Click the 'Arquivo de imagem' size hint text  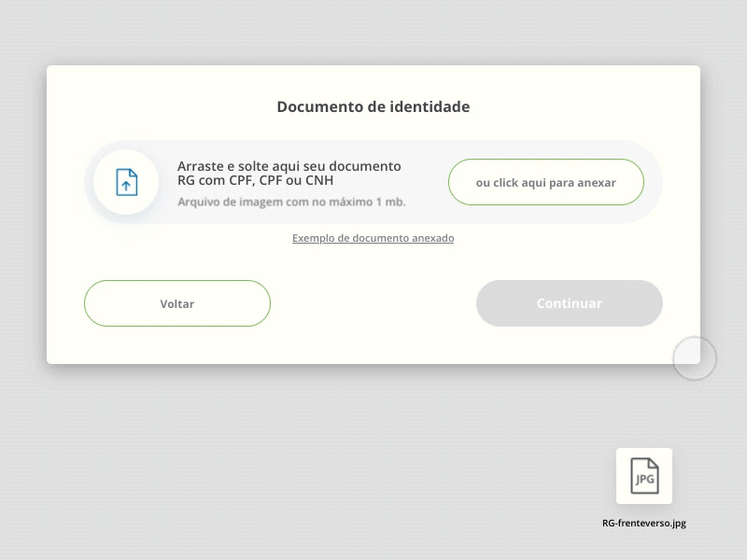point(289,202)
